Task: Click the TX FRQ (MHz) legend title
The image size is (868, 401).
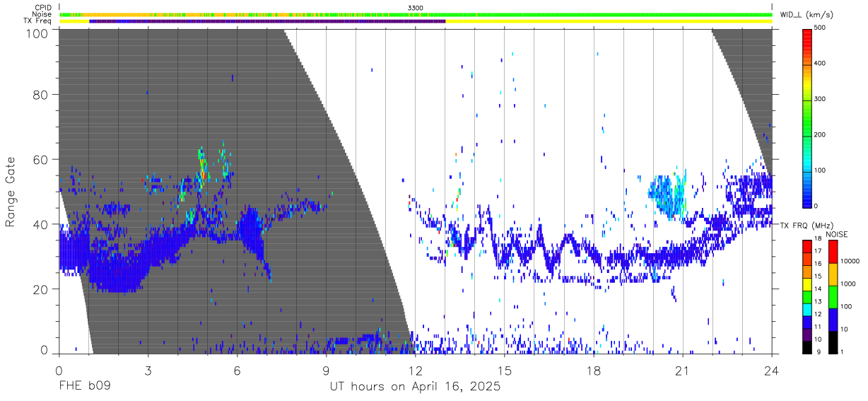Action: click(805, 226)
